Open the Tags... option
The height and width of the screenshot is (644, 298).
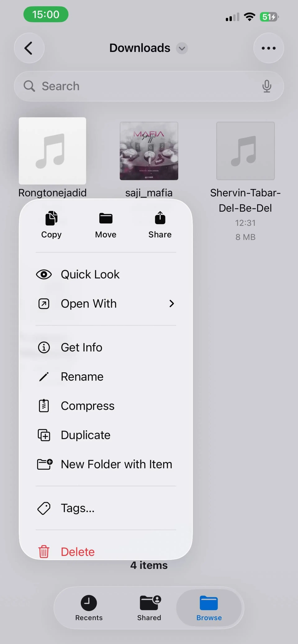(106, 508)
